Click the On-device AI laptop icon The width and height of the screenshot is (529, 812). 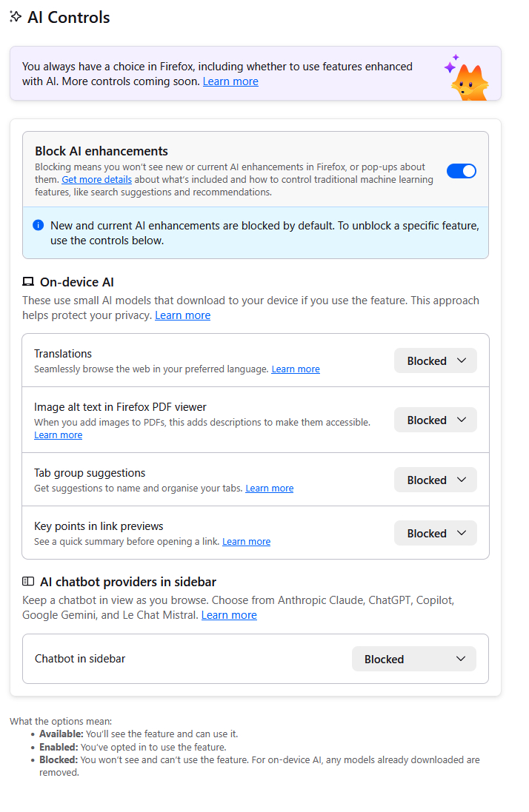click(28, 282)
